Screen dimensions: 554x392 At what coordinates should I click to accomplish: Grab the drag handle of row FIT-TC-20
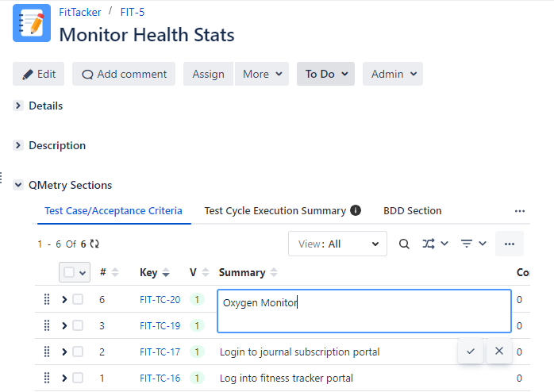[x=47, y=299]
